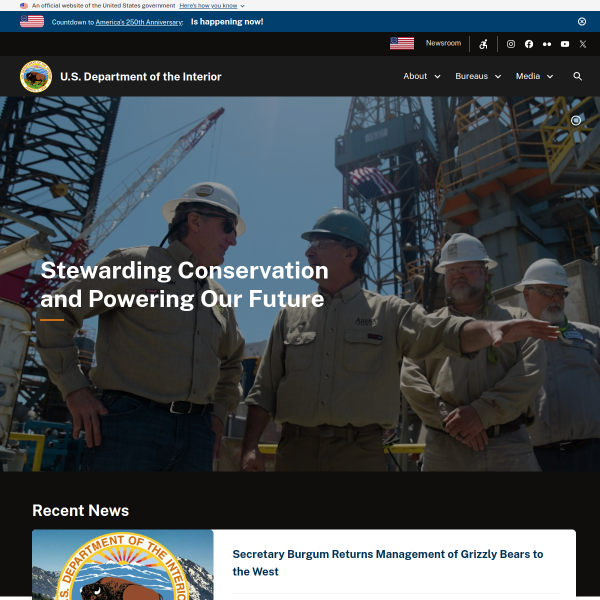The height and width of the screenshot is (600, 600).
Task: Expand "Here's how you know" disclosure
Action: [212, 6]
